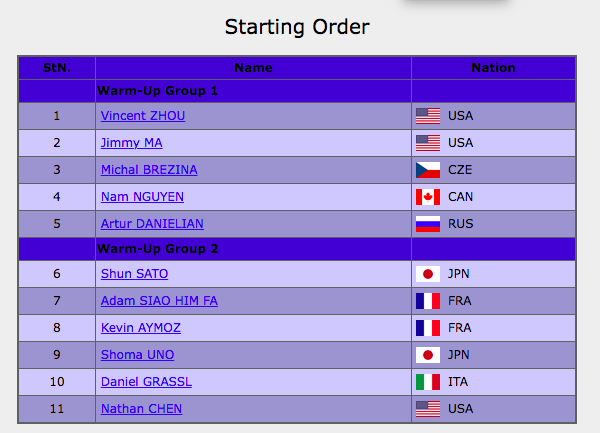Open Nathan CHEN profile link
600x433 pixels.
pos(141,409)
